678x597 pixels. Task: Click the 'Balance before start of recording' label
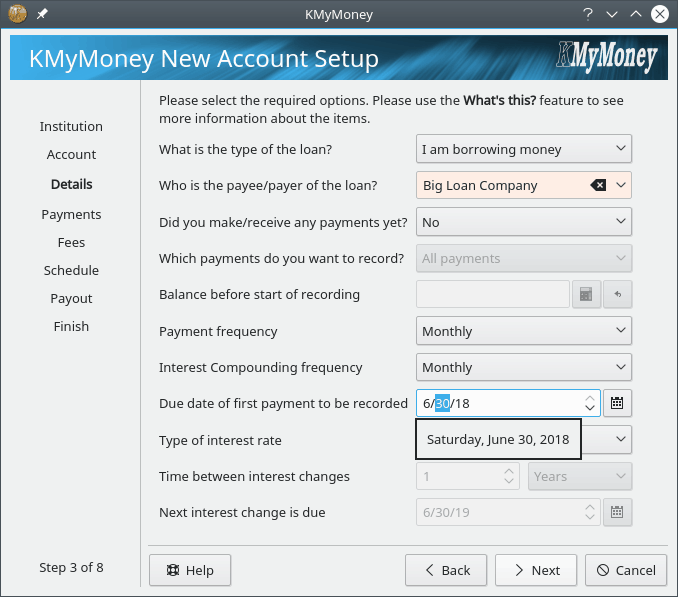click(x=259, y=294)
